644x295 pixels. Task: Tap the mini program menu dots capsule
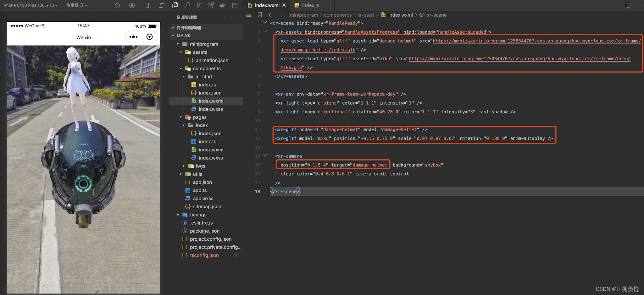pyautogui.click(x=133, y=37)
